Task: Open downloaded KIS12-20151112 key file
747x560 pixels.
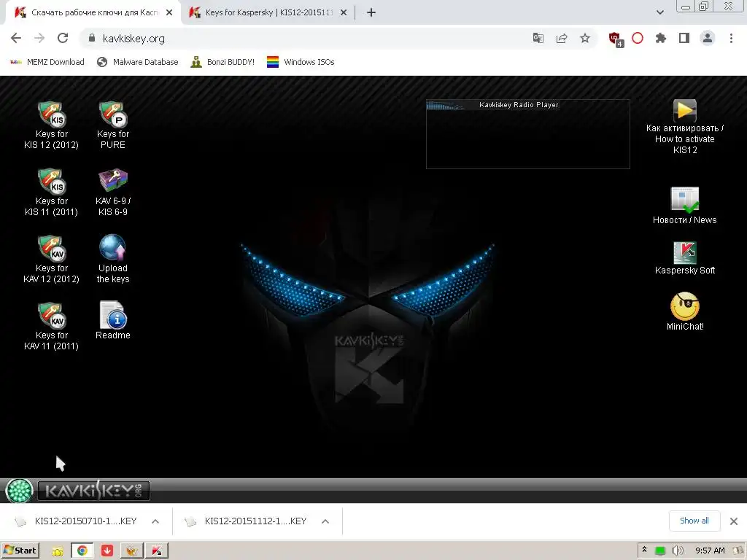Action: pyautogui.click(x=247, y=521)
